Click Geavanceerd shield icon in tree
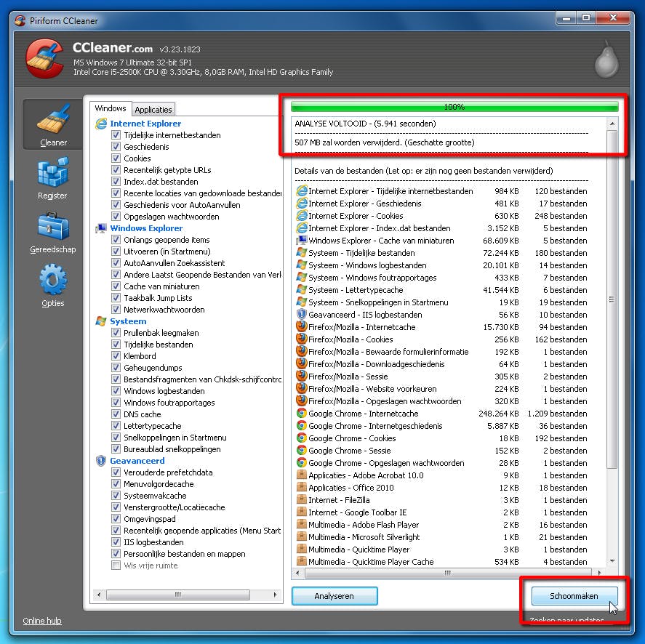The image size is (645, 644). [101, 461]
